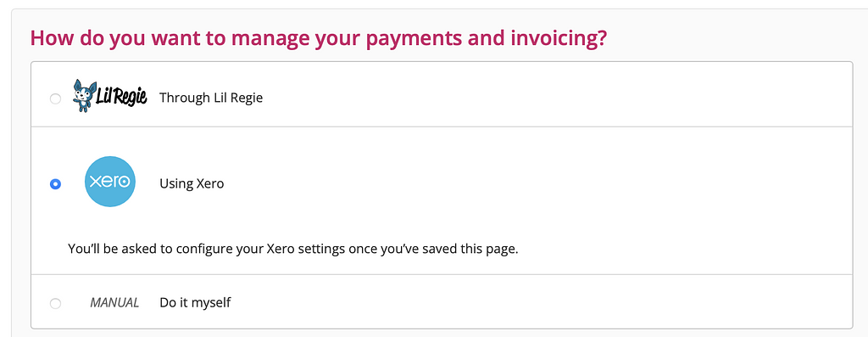Click the Lil Regie wordmark logo
Viewport: 868px width, 337px height.
click(x=121, y=98)
